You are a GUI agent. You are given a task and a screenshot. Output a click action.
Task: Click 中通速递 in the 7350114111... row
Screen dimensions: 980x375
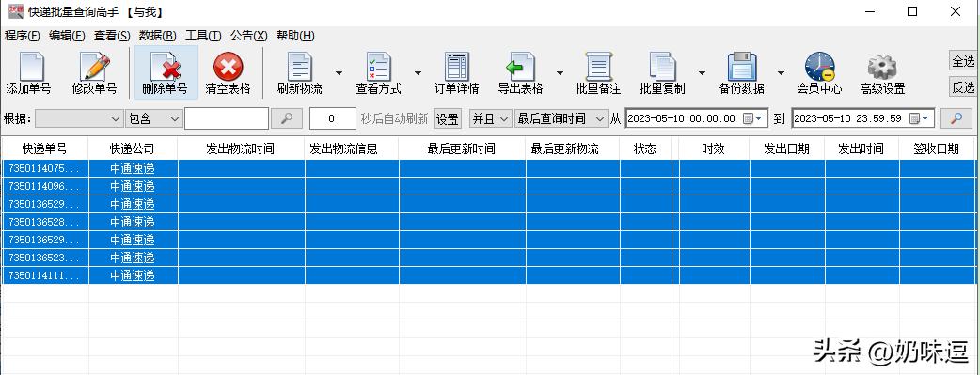tap(133, 275)
